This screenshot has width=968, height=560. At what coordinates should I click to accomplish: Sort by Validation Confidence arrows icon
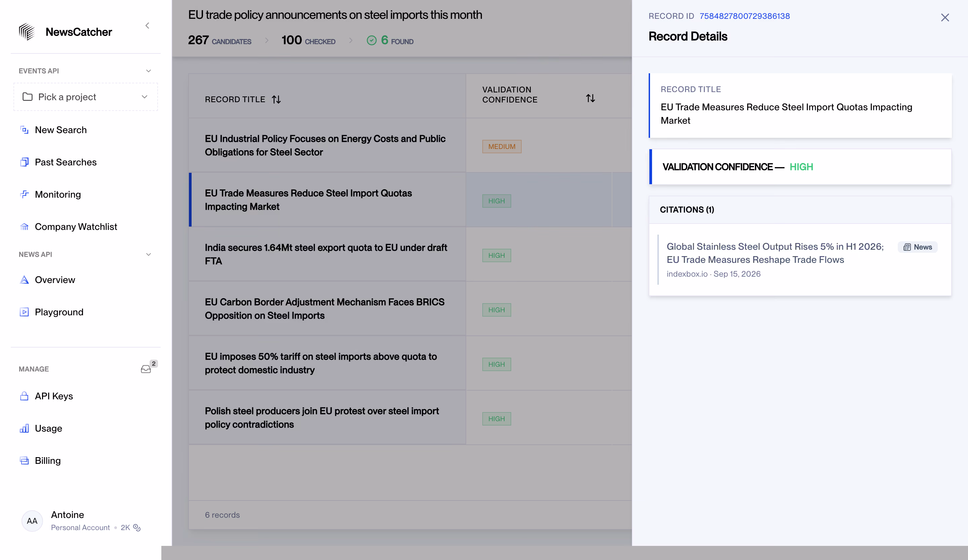(591, 98)
